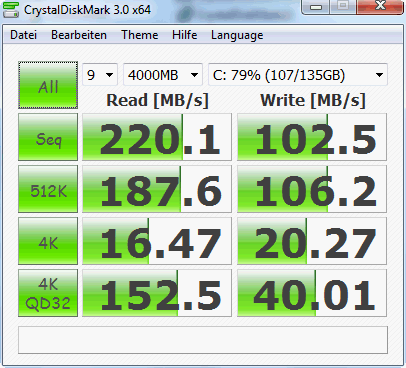Start the 4K QD32 benchmark
The image size is (406, 368).
48,293
